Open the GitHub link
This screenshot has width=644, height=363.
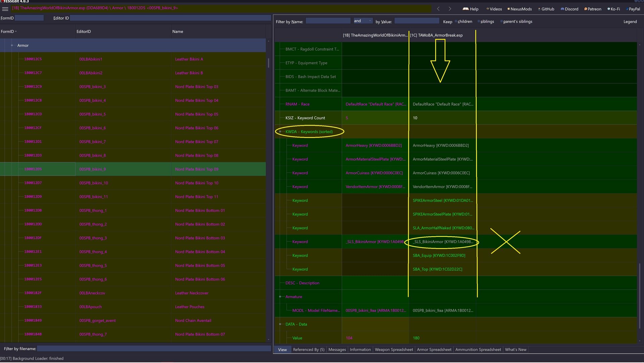(x=546, y=9)
